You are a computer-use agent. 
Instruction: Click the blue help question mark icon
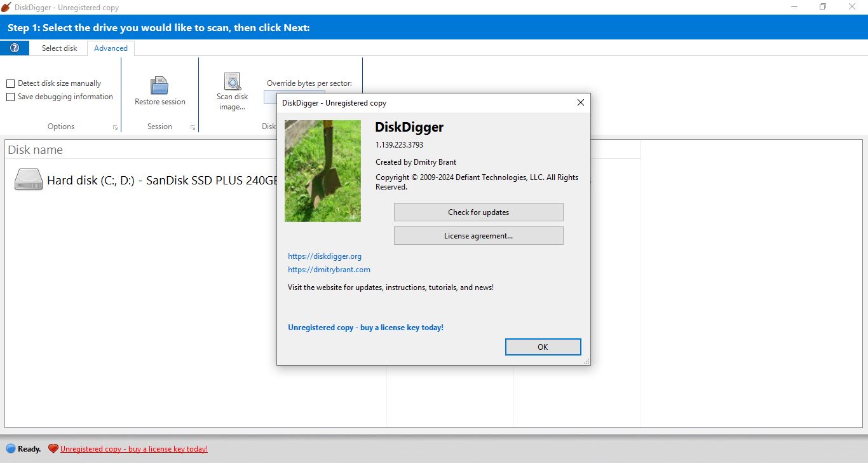pyautogui.click(x=15, y=48)
